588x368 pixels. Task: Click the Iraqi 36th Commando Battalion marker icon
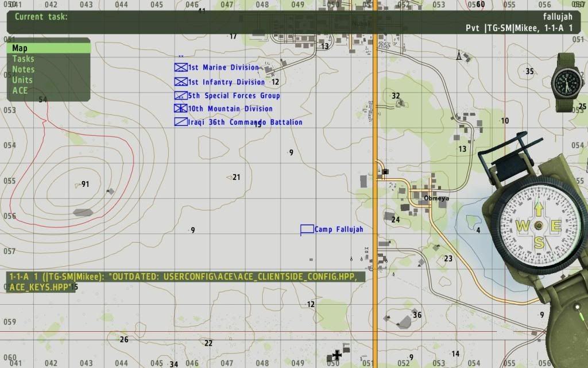coord(181,122)
